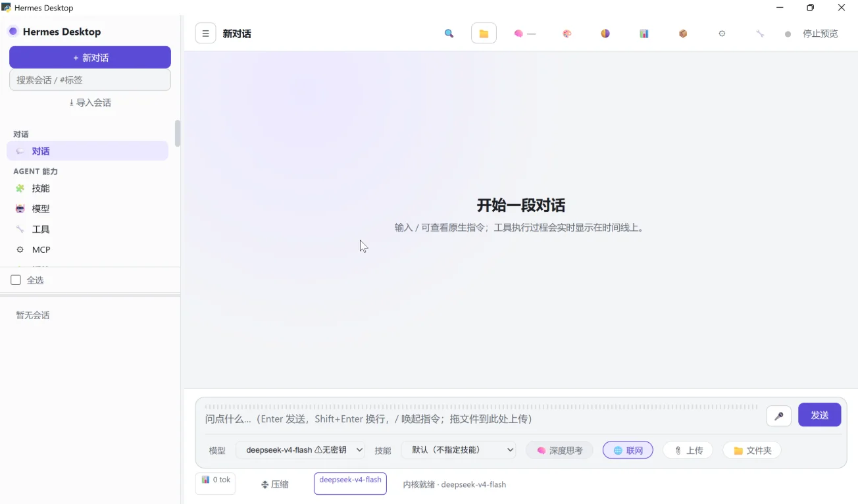Tick the 全选 checkbox
The height and width of the screenshot is (504, 858).
tap(16, 280)
